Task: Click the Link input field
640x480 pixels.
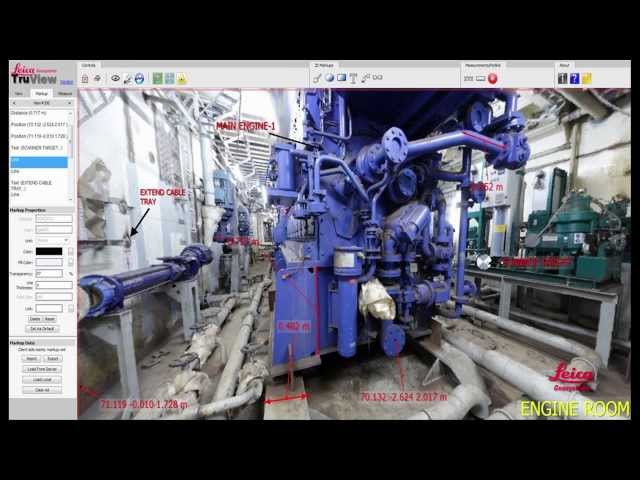Action: click(x=49, y=308)
